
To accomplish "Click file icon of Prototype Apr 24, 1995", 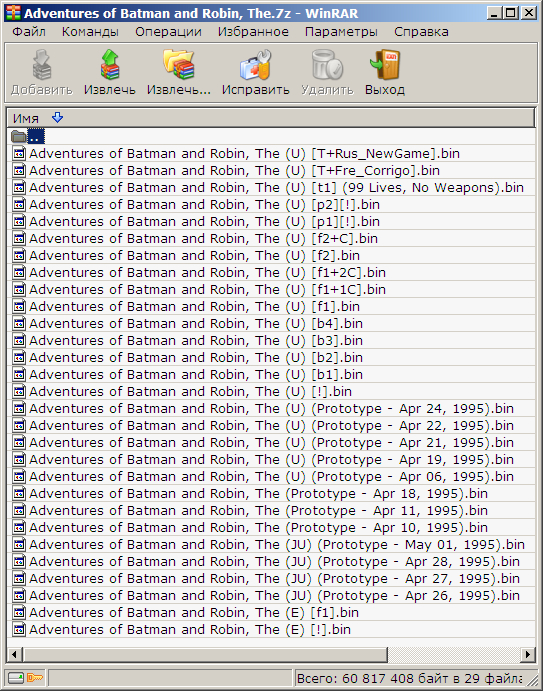I will pyautogui.click(x=19, y=409).
